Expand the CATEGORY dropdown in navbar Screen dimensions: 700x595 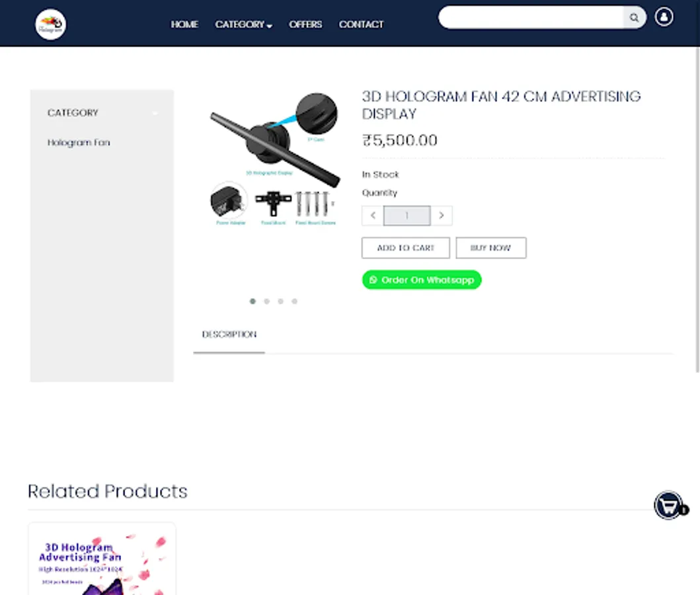(x=244, y=24)
